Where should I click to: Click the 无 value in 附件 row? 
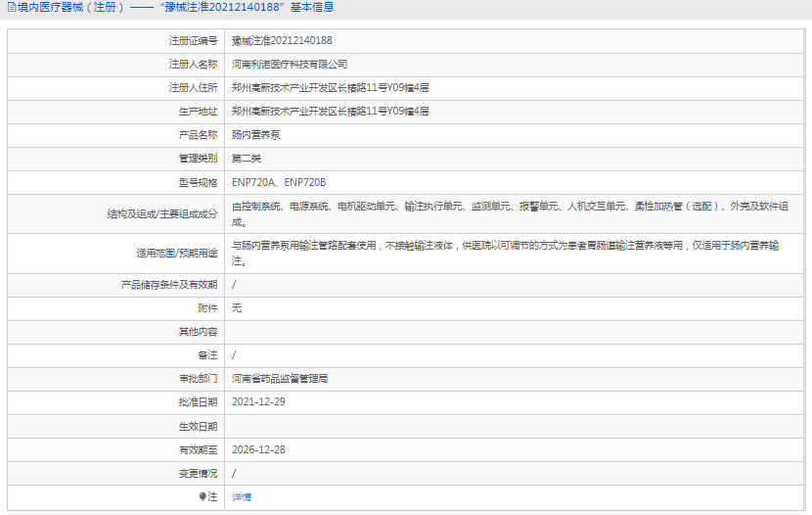click(x=237, y=307)
